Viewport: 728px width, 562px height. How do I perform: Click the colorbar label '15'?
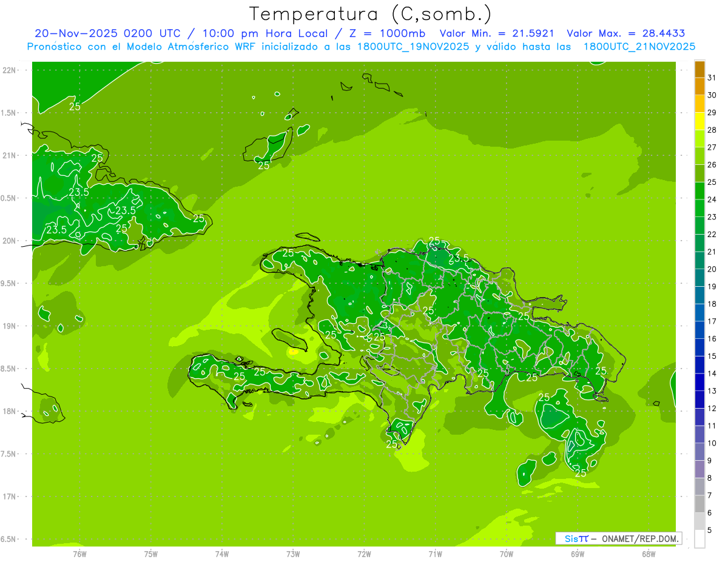pyautogui.click(x=712, y=356)
